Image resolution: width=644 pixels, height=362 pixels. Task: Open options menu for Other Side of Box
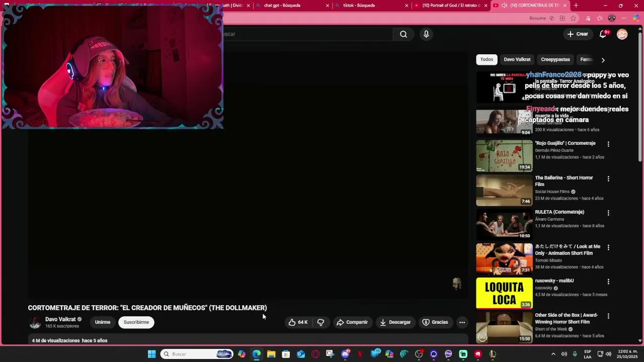(x=608, y=316)
